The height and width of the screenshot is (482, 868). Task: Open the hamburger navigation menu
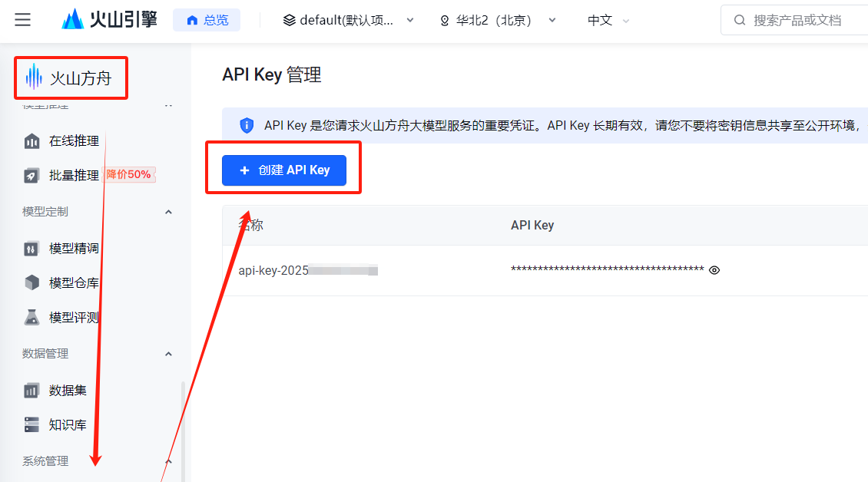coord(23,20)
